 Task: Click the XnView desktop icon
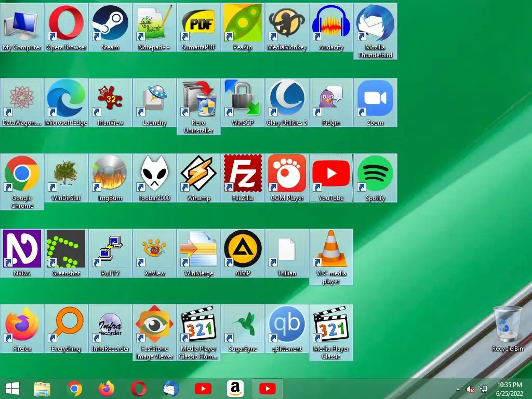coord(154,253)
